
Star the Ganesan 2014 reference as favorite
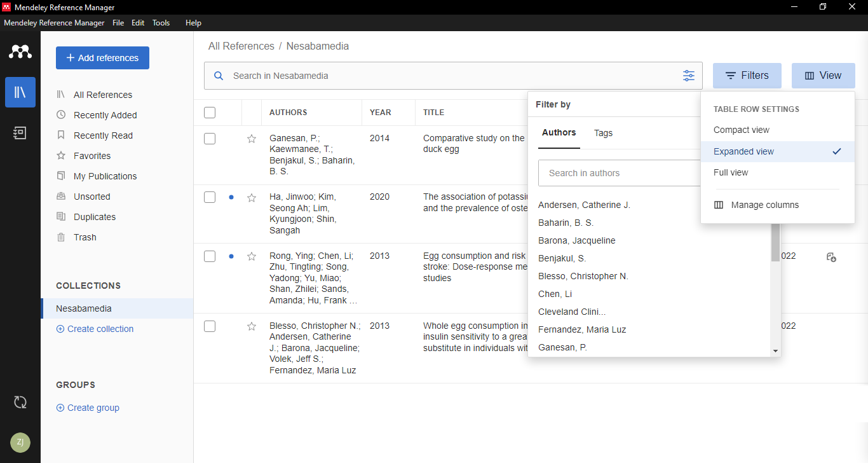click(x=252, y=139)
